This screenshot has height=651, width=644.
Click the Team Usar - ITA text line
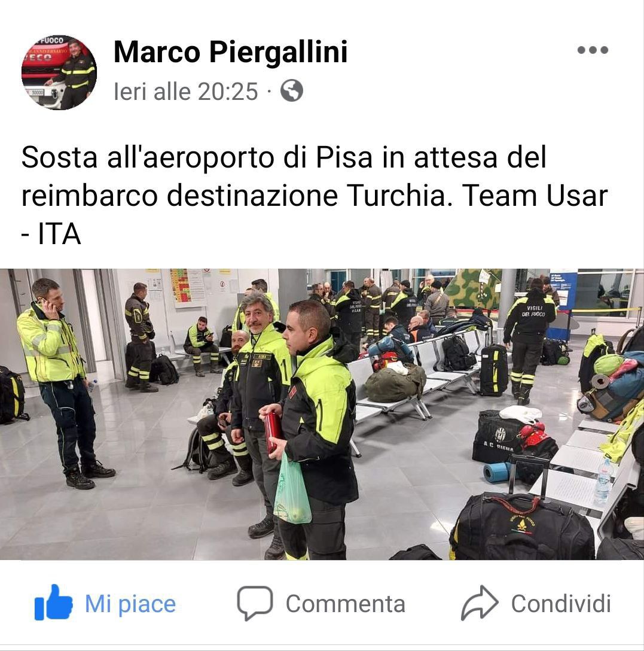click(x=535, y=195)
